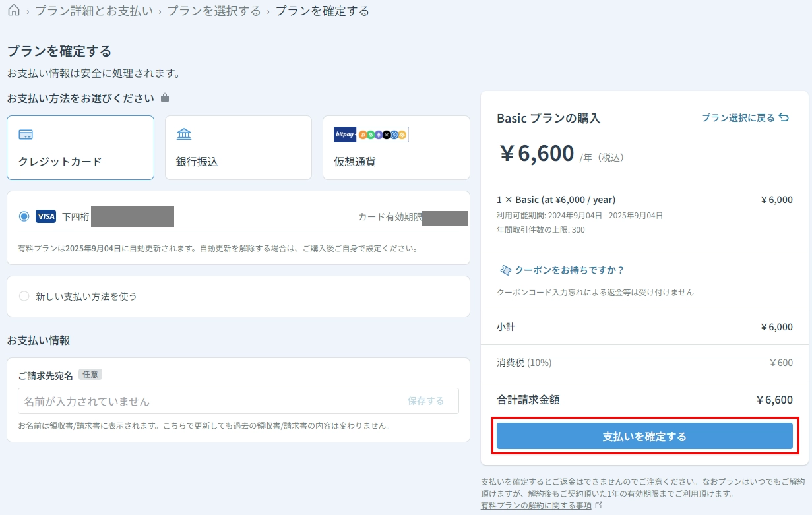
Task: Click プラン選択に戻る link
Action: point(737,118)
